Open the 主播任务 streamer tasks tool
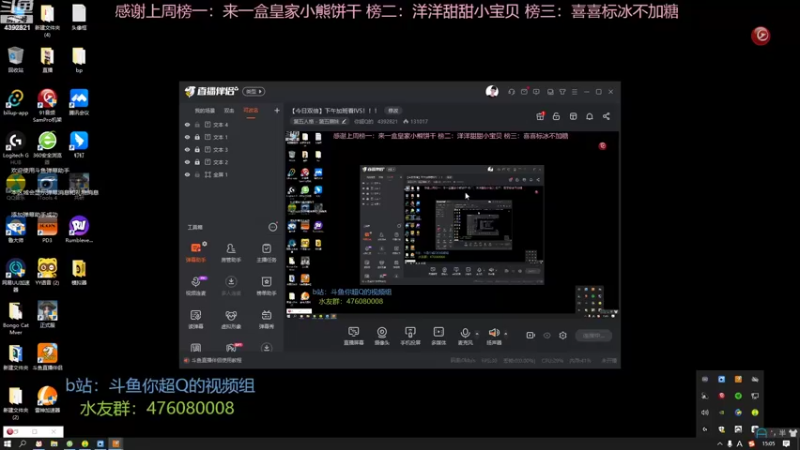 tap(266, 252)
